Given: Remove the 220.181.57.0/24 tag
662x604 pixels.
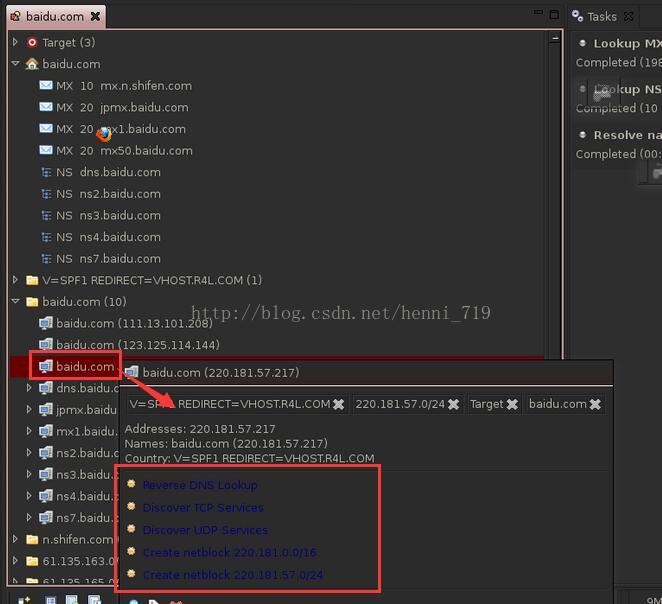Looking at the screenshot, I should (453, 404).
